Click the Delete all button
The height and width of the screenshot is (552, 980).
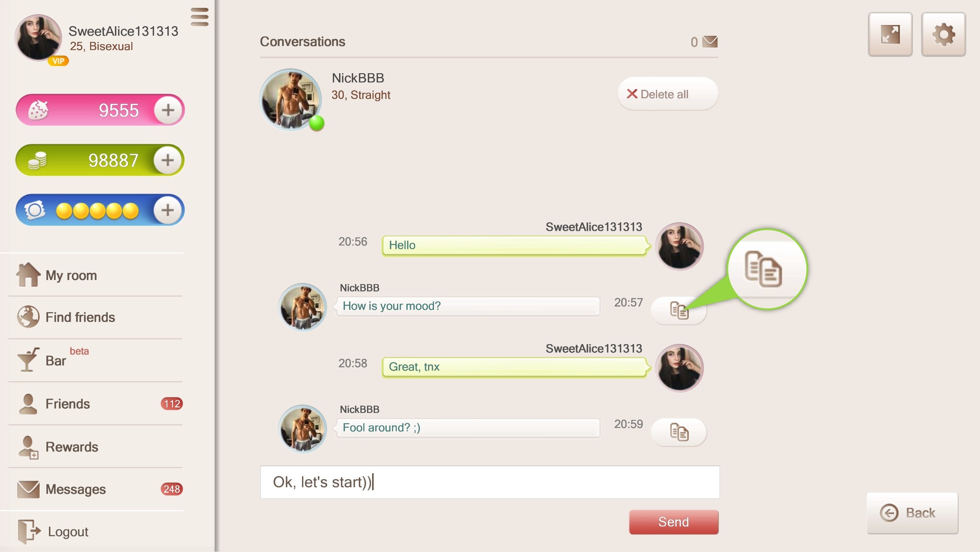(x=668, y=94)
